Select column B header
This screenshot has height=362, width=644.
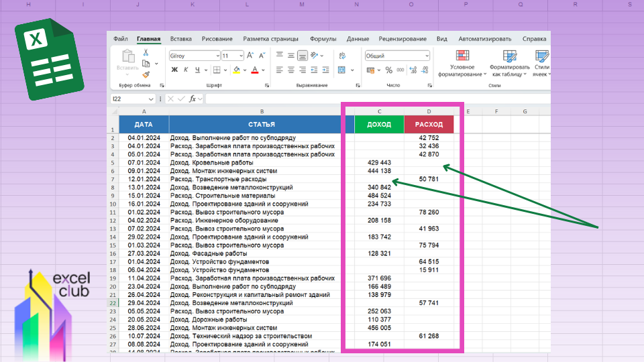point(262,111)
